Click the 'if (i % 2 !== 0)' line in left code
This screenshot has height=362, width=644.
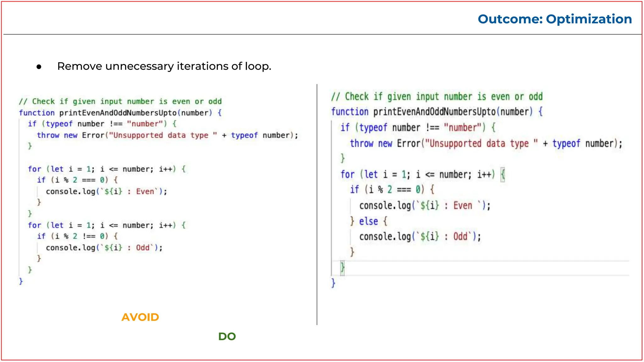tap(77, 236)
